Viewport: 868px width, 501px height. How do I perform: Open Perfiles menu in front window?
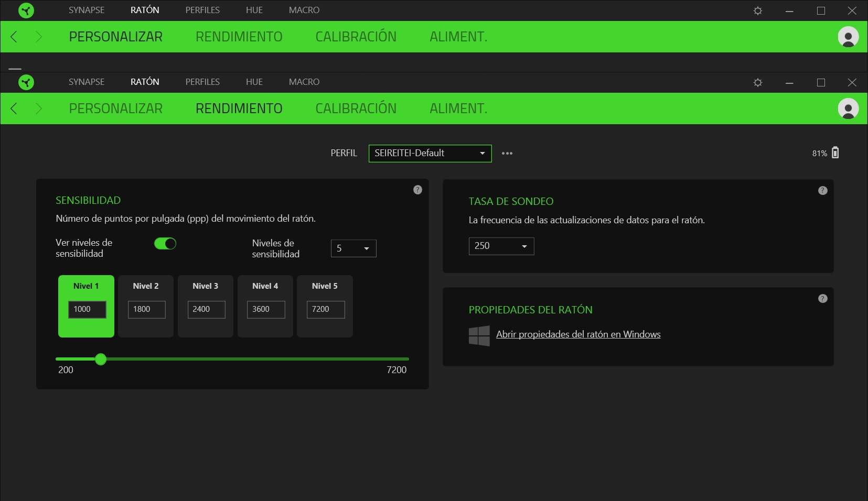[x=202, y=82]
